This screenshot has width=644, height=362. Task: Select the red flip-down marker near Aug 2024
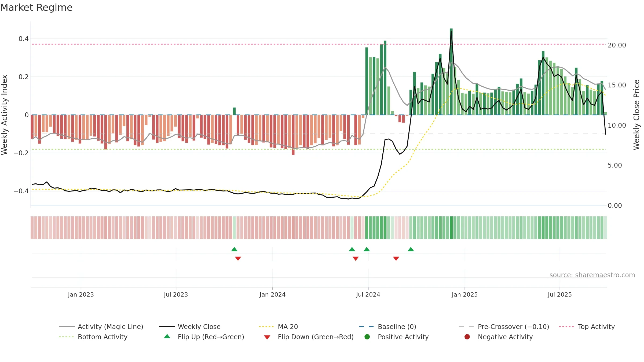[x=396, y=258]
